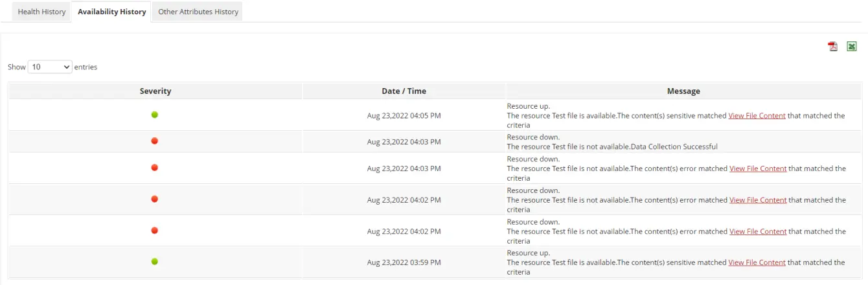Select the Availability History tab
Screen dimensions: 868x285
pyautogui.click(x=111, y=12)
